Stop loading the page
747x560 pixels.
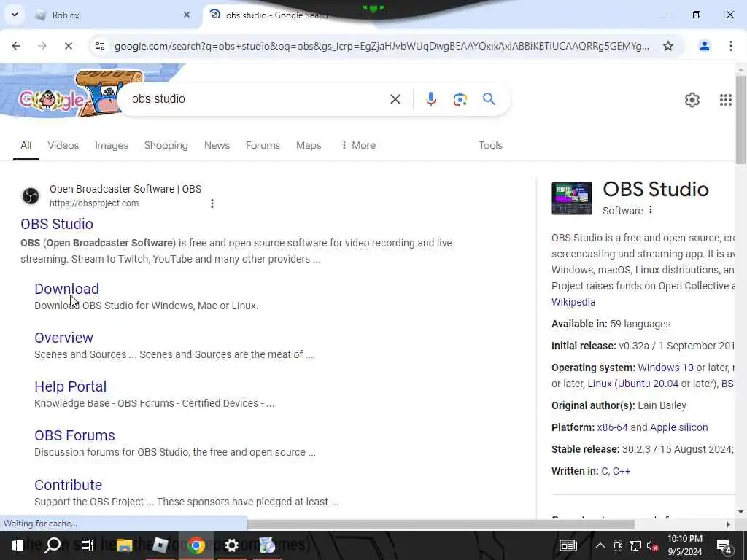(68, 46)
